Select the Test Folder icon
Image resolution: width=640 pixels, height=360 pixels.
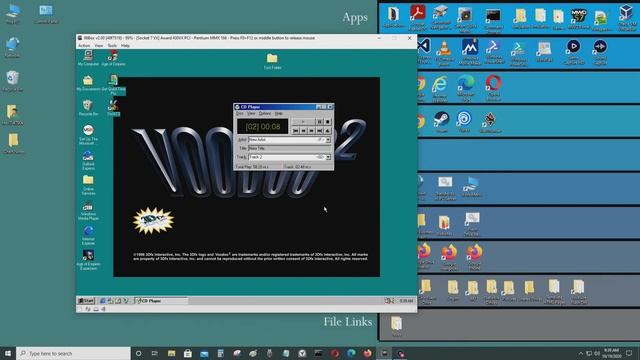272,61
